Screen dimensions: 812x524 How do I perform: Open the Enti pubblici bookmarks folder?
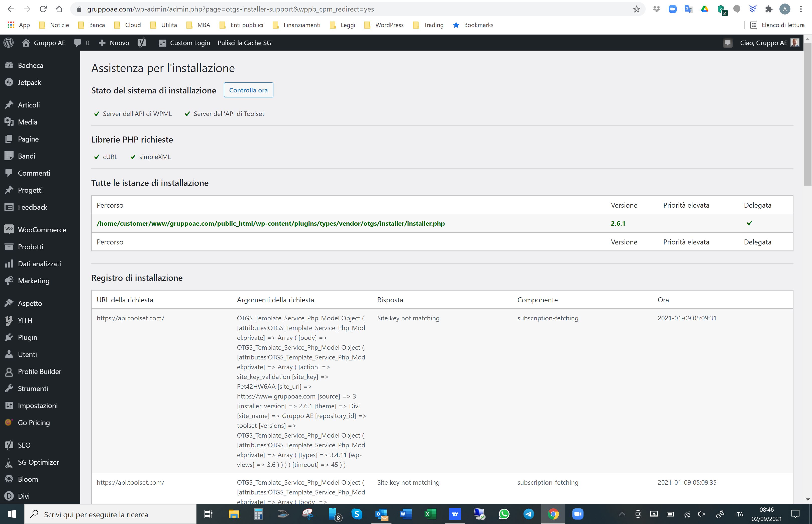click(x=241, y=25)
